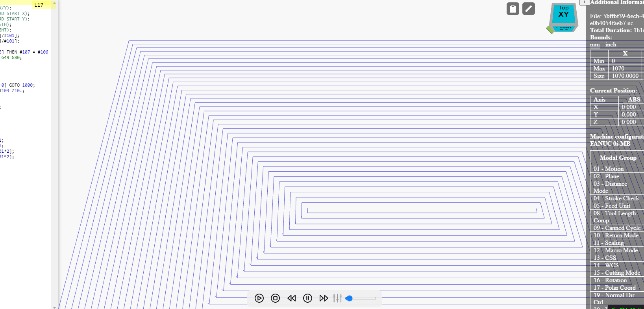Click the code editor scroll up arrow
Viewport: 644px width, 309px height.
[54, 3]
